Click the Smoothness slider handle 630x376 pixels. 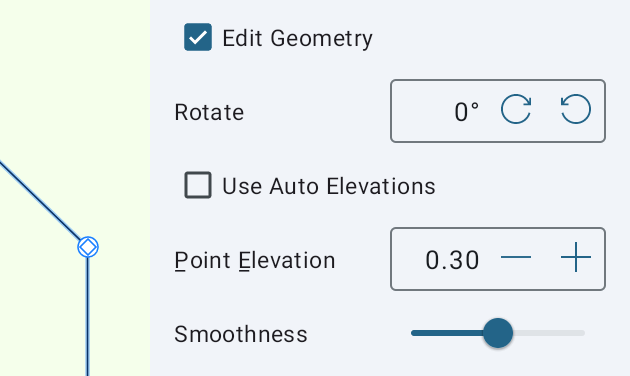(498, 333)
